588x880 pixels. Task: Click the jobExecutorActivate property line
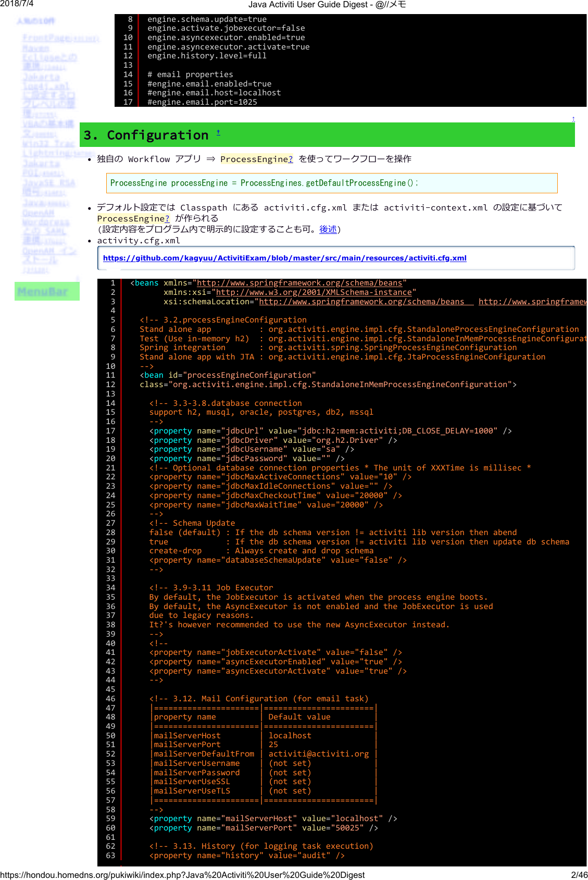tap(276, 652)
